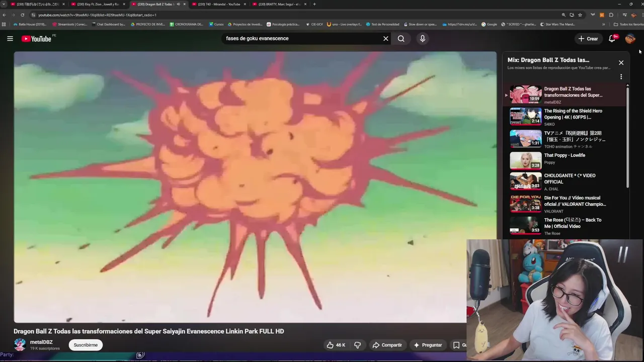644x362 pixels.
Task: Subscribe using the Suscribirme button
Action: pyautogui.click(x=86, y=345)
